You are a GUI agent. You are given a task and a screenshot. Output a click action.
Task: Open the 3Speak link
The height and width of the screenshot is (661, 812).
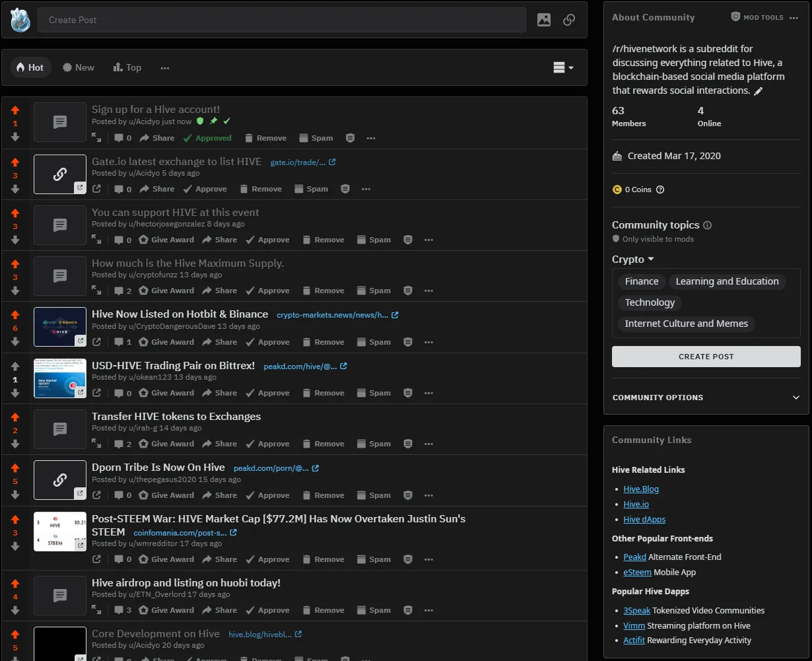tap(636, 611)
